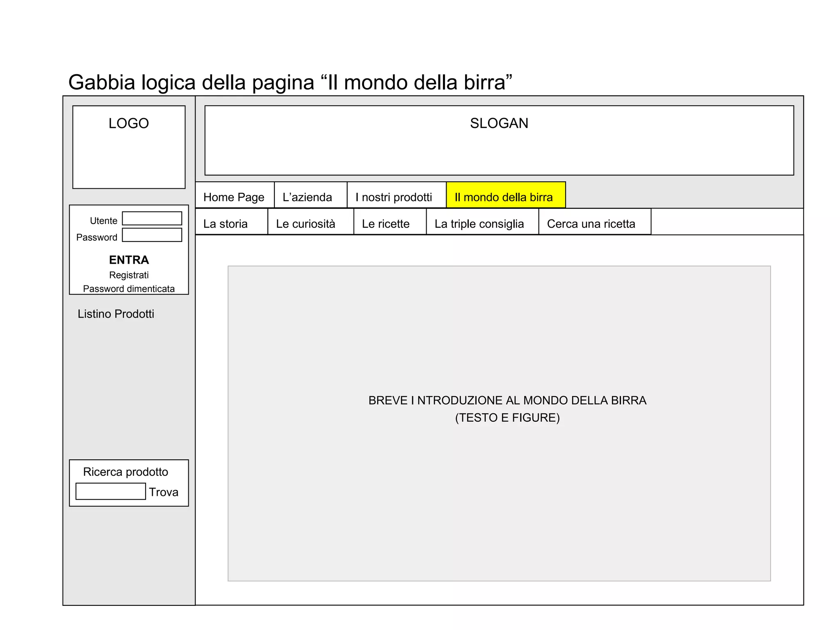Select the L'azienda tab
This screenshot has height=630, width=840.
(x=310, y=195)
